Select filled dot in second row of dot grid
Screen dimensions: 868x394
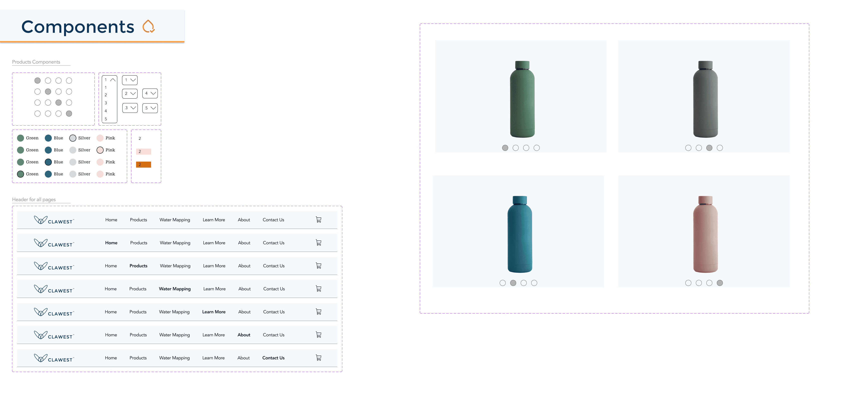tap(48, 92)
